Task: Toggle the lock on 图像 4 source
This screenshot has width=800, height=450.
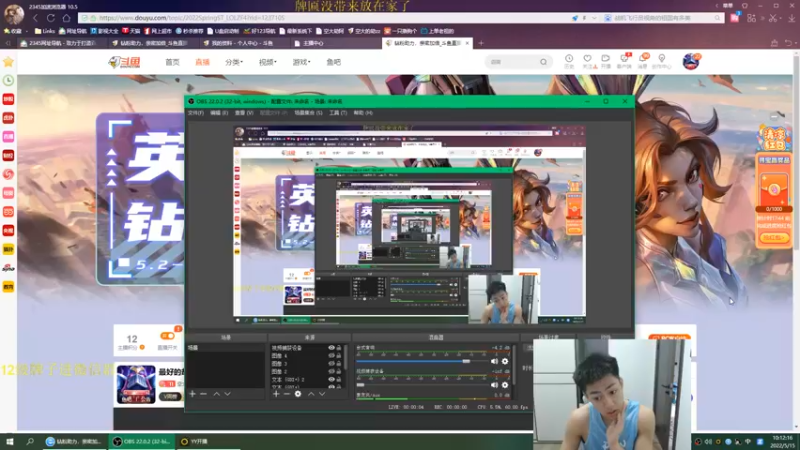Action: 339,356
